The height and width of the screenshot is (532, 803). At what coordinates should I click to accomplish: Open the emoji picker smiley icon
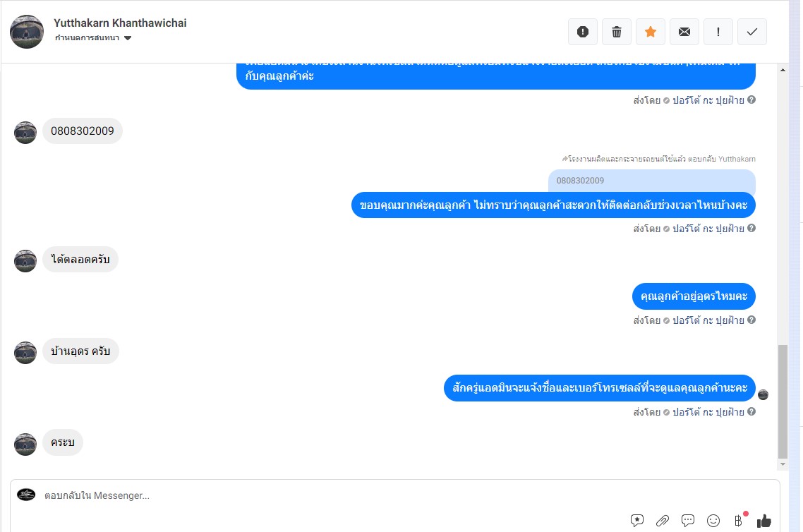coord(713,521)
